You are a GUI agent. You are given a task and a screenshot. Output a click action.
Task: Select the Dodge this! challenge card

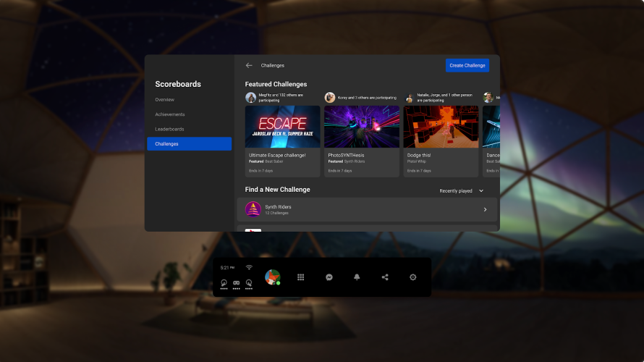(441, 141)
